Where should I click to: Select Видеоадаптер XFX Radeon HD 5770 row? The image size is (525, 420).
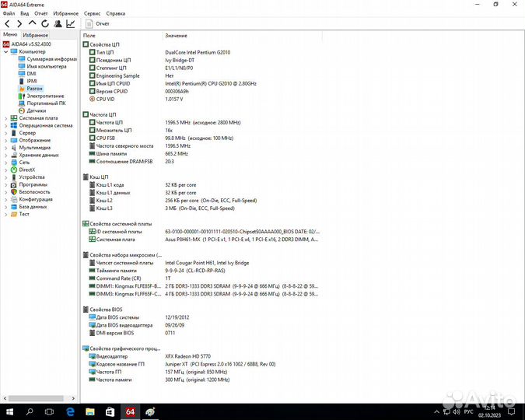[201, 356]
